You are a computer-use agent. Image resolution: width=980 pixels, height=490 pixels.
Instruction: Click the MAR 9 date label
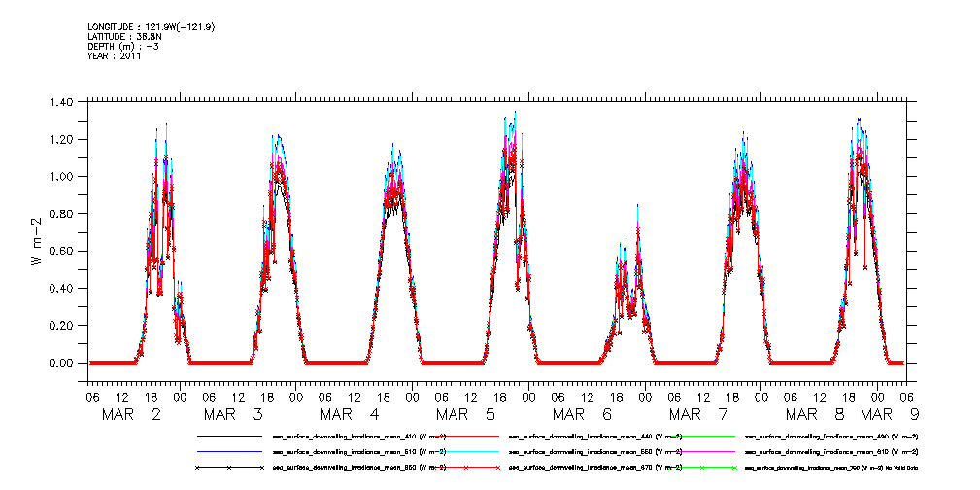(x=890, y=414)
